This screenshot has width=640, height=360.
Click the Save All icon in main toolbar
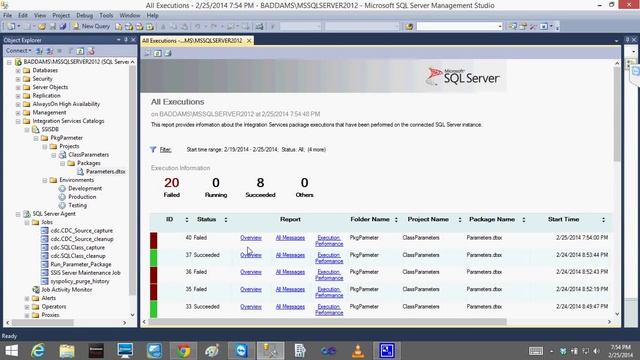click(63, 27)
